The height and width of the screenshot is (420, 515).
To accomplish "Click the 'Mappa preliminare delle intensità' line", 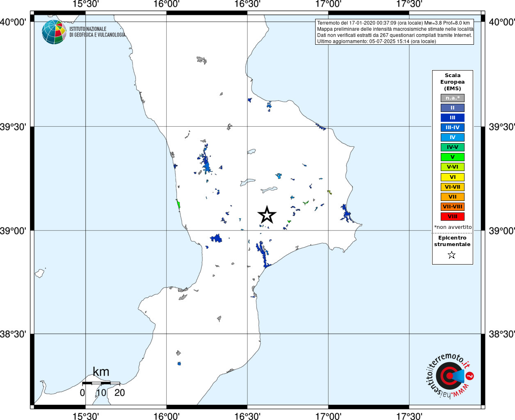I will tap(395, 29).
